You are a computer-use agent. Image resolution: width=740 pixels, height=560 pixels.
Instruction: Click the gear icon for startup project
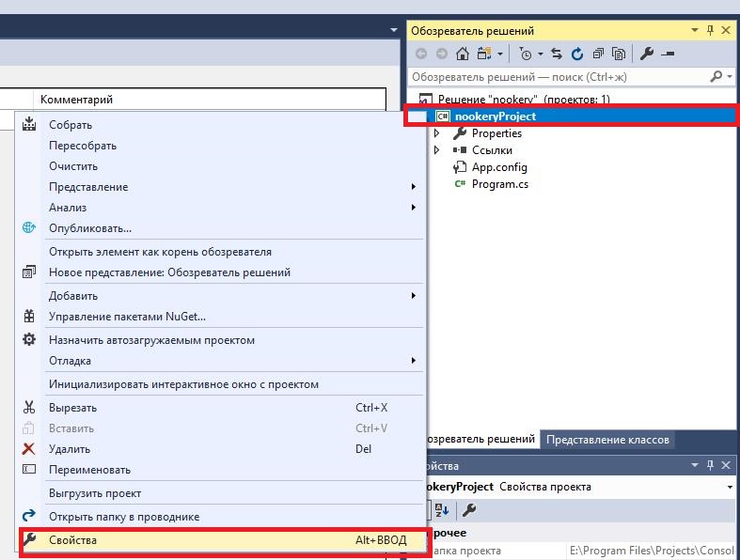pyautogui.click(x=29, y=339)
